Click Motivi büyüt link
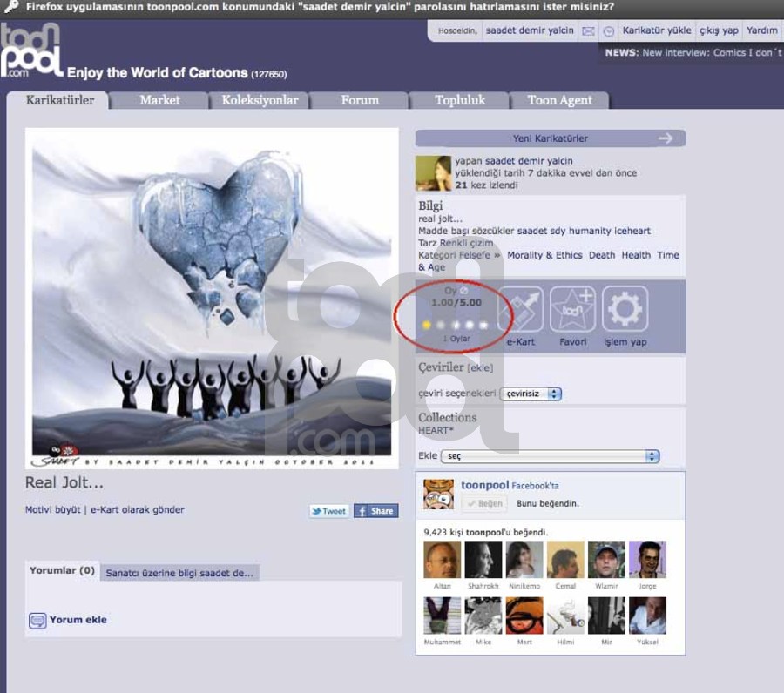Viewport: 784px width, 693px height. 52,509
